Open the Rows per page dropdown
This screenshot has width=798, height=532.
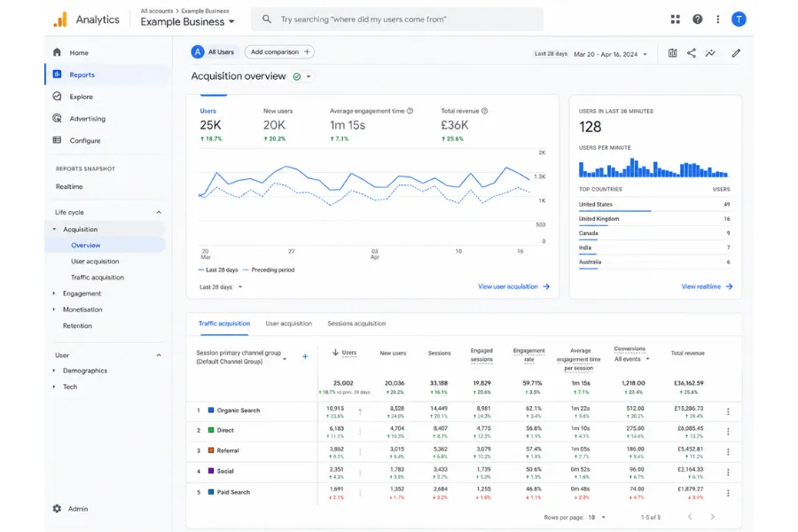tap(597, 517)
